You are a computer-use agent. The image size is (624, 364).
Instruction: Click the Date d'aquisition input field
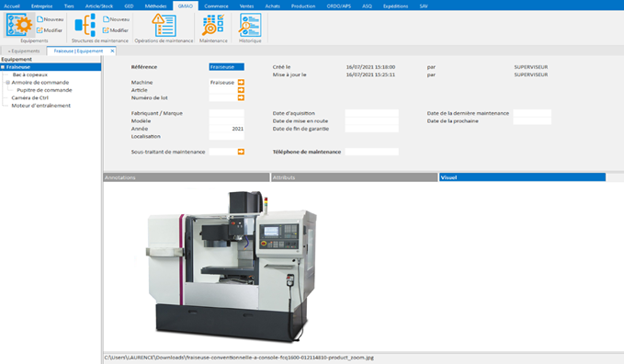click(x=371, y=113)
